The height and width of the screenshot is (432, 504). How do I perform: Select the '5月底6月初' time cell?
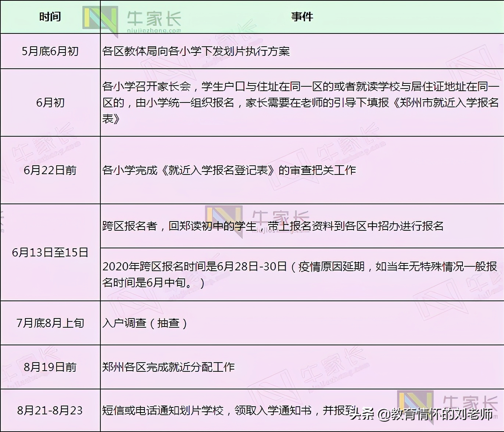coord(50,51)
